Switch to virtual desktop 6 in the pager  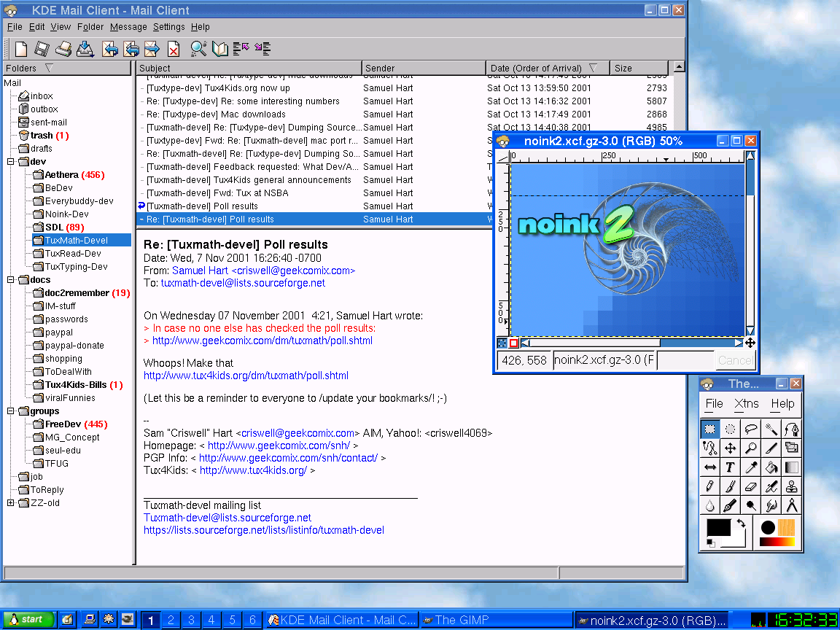(x=252, y=620)
